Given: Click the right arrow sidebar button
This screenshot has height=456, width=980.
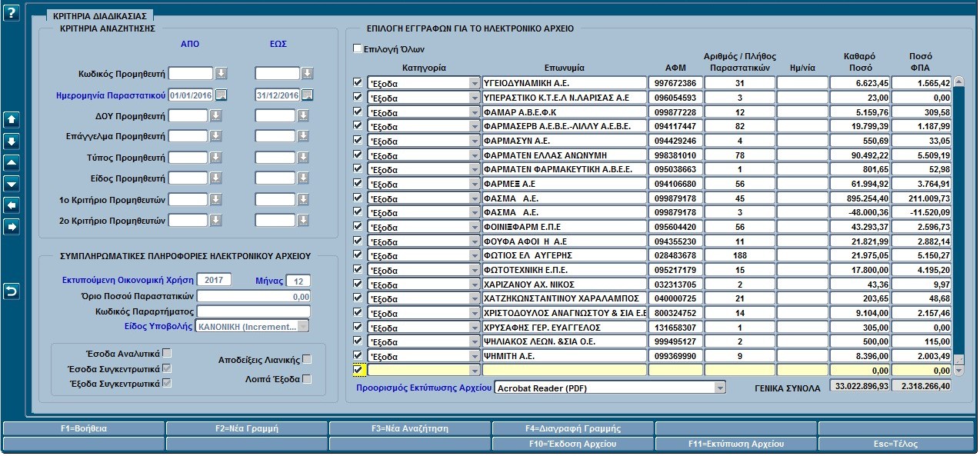Looking at the screenshot, I should 12,227.
